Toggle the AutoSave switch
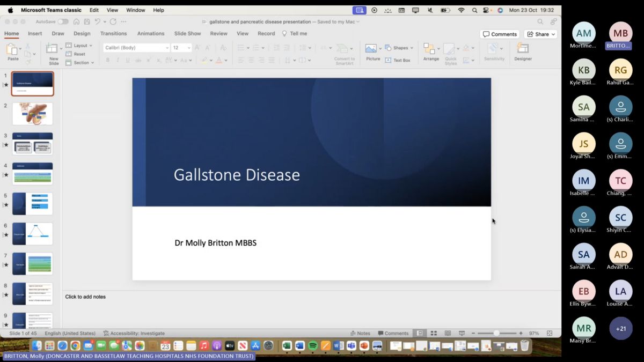 [63, 21]
